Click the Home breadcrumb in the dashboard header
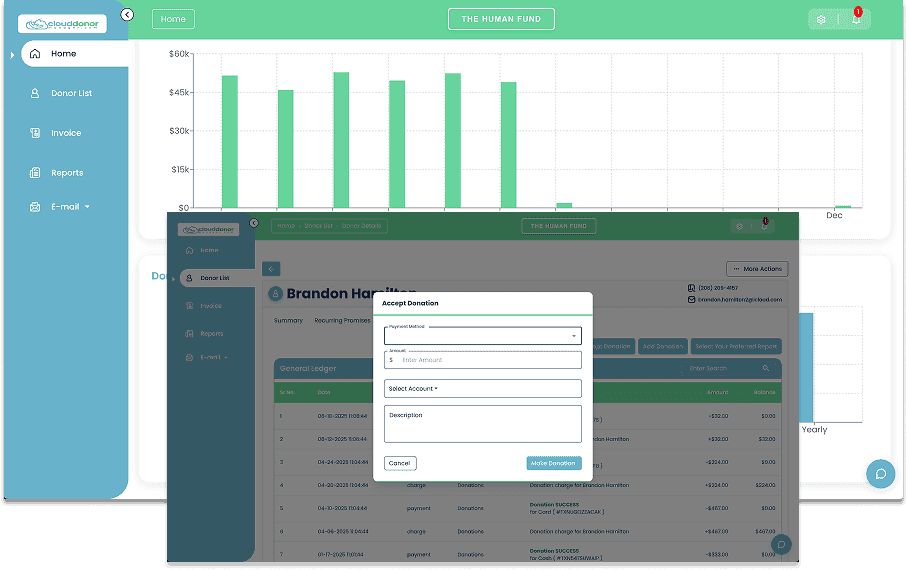 point(173,19)
